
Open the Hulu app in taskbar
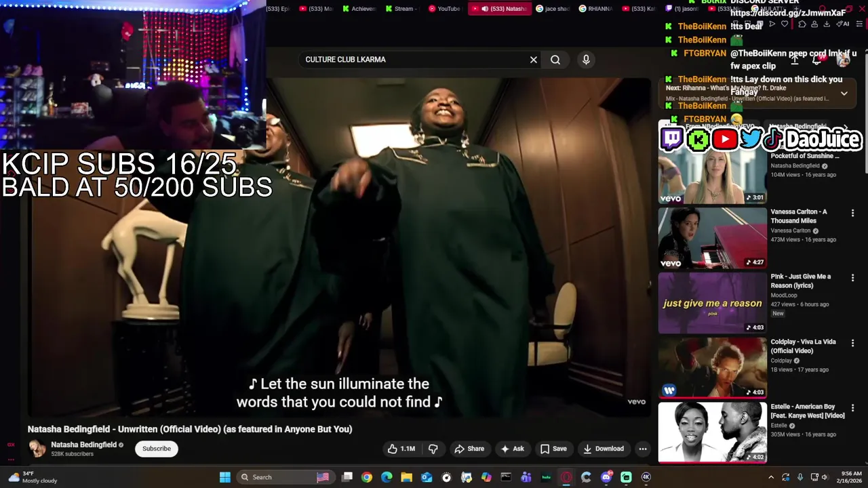(x=547, y=477)
